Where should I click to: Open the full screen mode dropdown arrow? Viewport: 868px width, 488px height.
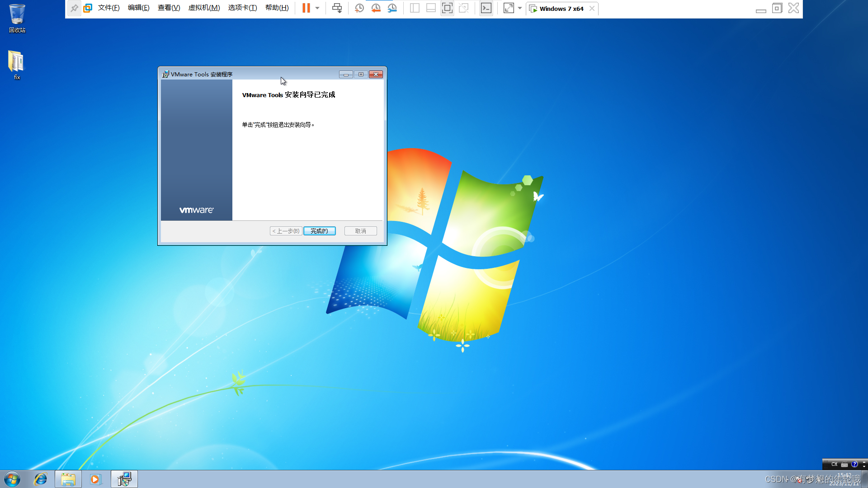tap(520, 8)
